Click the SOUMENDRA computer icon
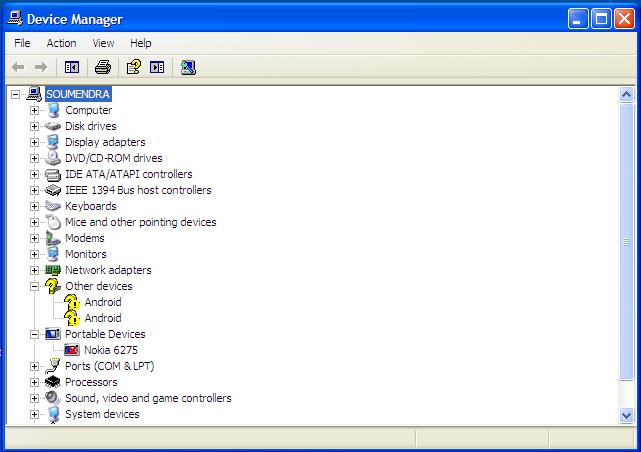Screen dimensions: 641x452 pyautogui.click(x=34, y=94)
